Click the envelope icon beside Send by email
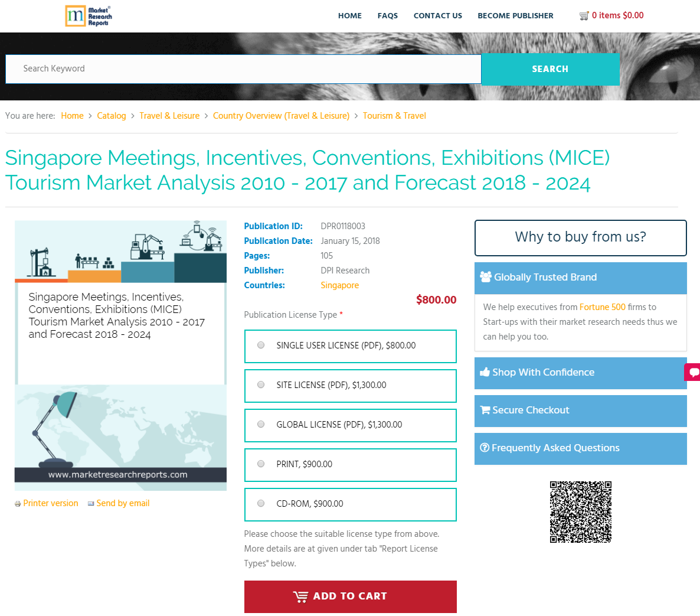Screen dimensions: 700x616 click(91, 503)
